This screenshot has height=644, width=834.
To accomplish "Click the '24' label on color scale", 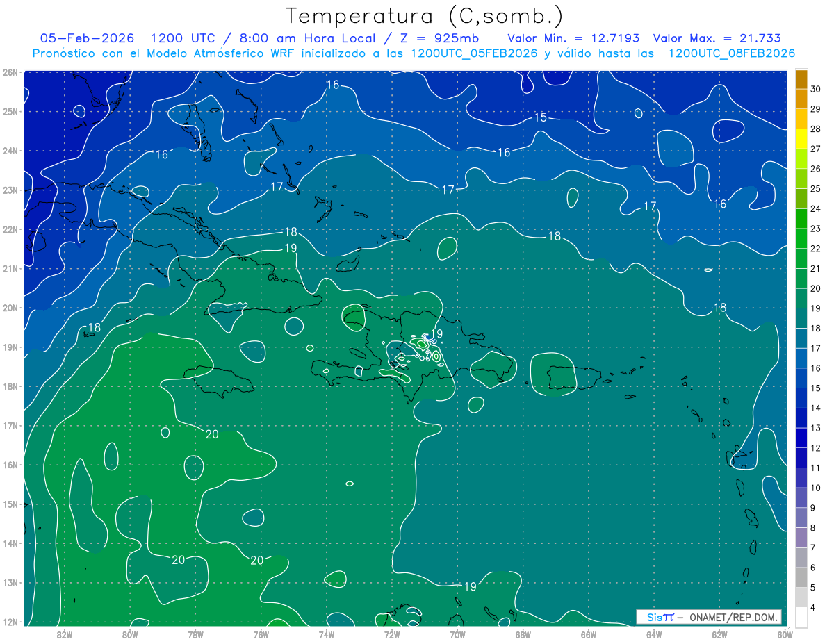I will [x=816, y=209].
